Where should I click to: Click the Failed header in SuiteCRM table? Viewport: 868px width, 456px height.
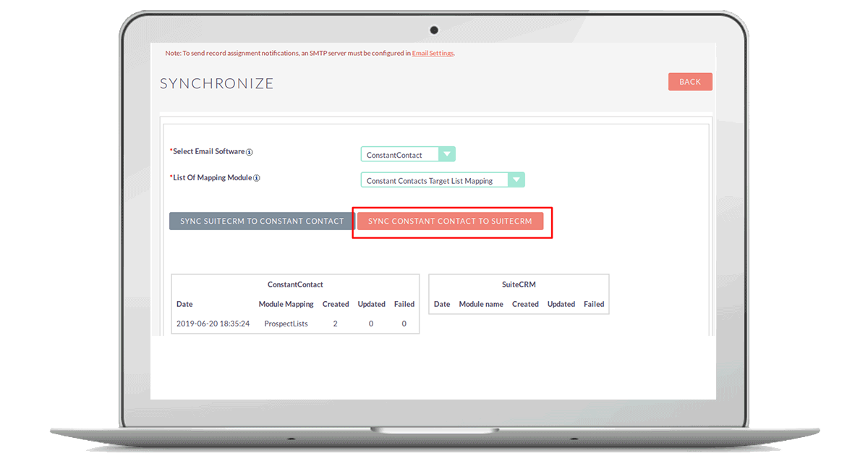coord(594,304)
